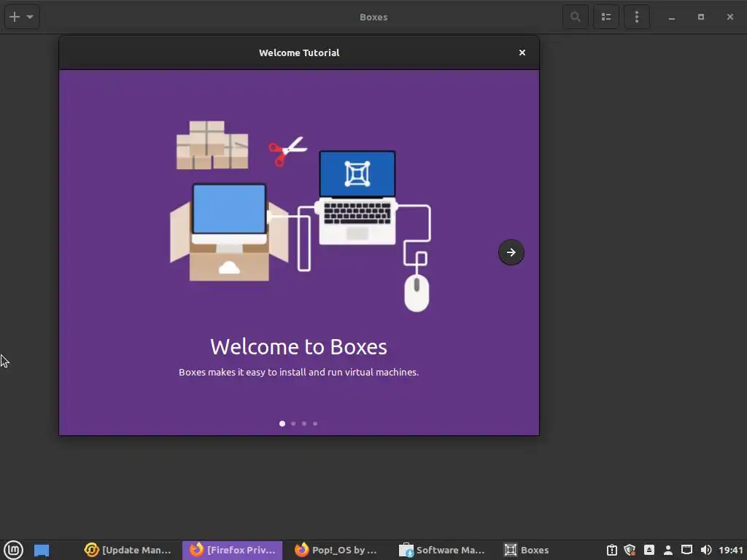Switch to Firefox Private taskbar window

coord(232,550)
